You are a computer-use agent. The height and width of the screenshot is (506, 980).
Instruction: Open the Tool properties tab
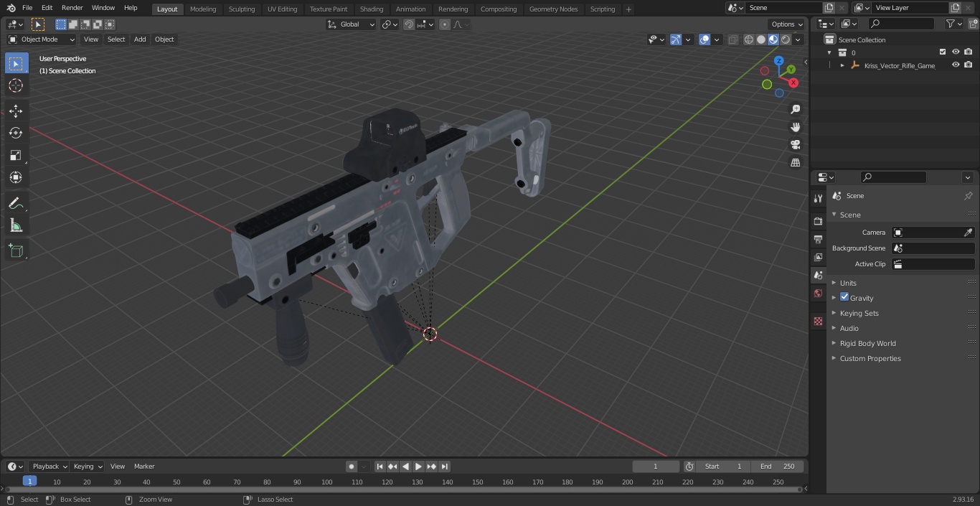[818, 198]
